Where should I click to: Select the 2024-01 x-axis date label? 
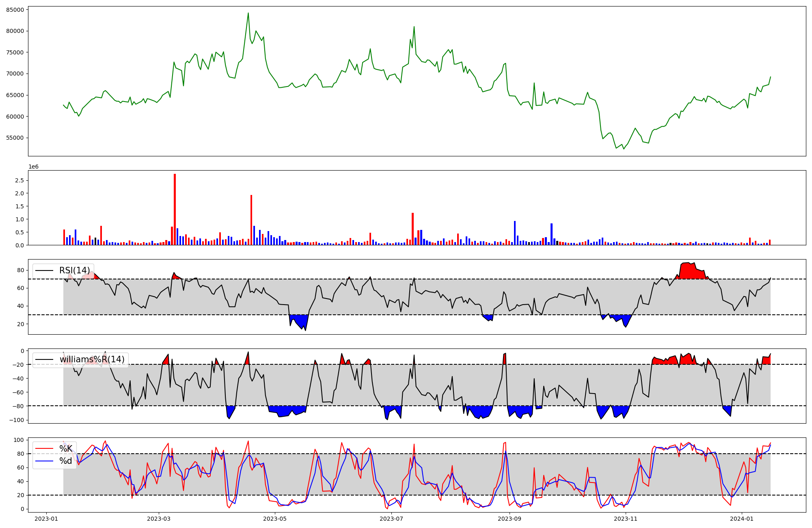742,519
